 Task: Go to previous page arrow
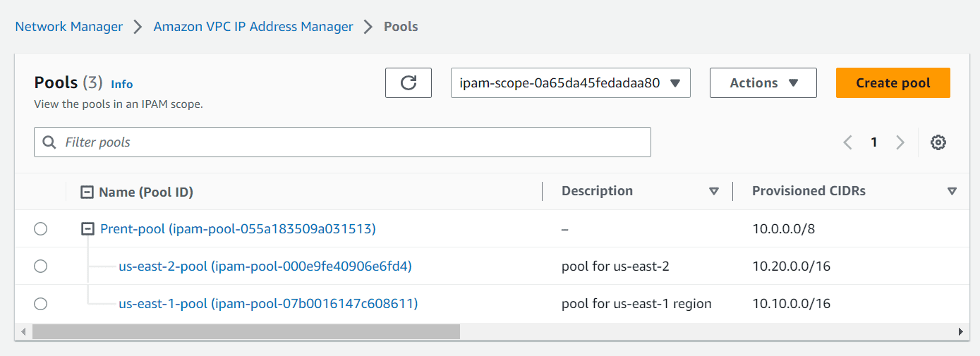pyautogui.click(x=847, y=142)
